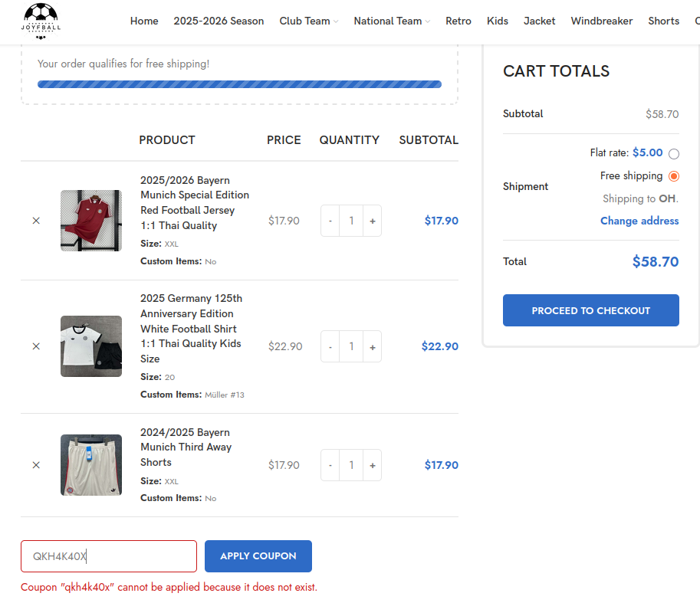The image size is (700, 603).
Task: Select the Free shipping radio option
Action: tap(674, 176)
